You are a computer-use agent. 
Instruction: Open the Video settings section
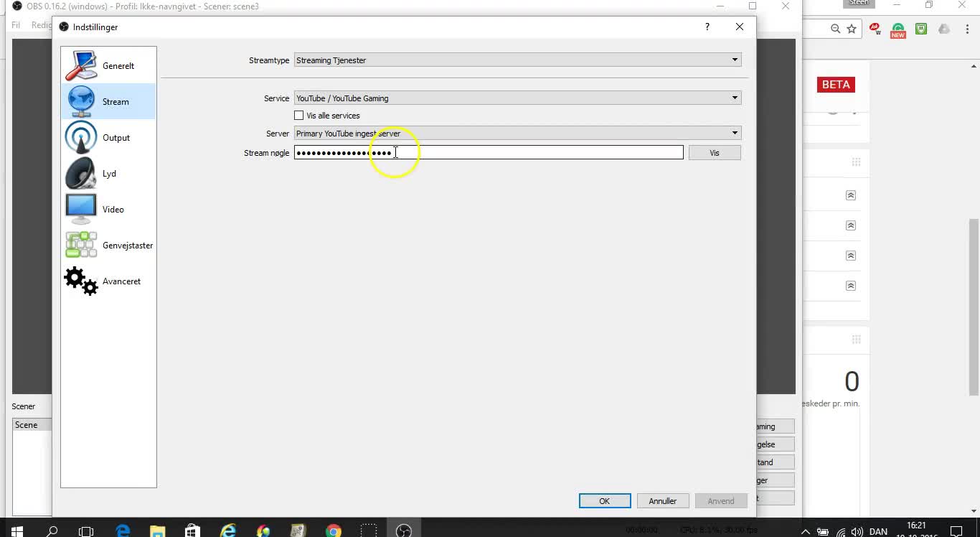pyautogui.click(x=108, y=209)
